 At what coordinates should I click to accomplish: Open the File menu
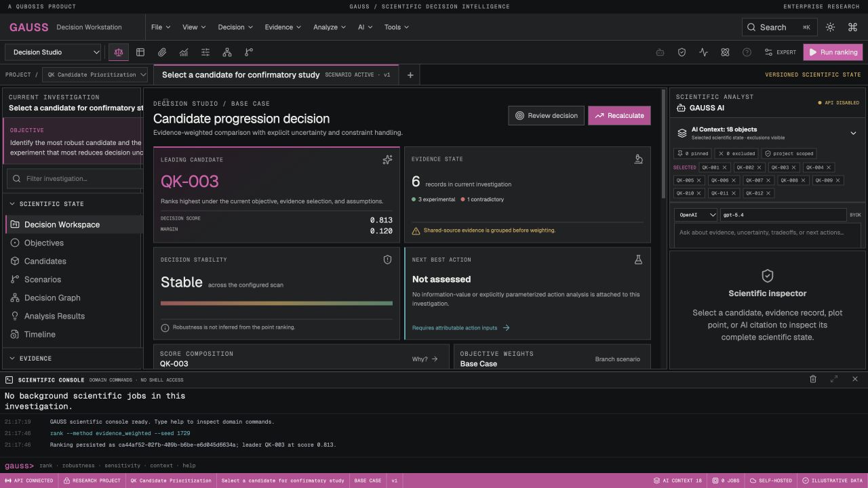[x=161, y=27]
